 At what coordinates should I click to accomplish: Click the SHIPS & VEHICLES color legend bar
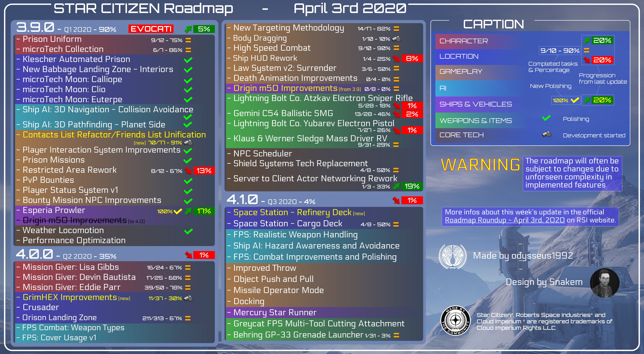tap(480, 104)
